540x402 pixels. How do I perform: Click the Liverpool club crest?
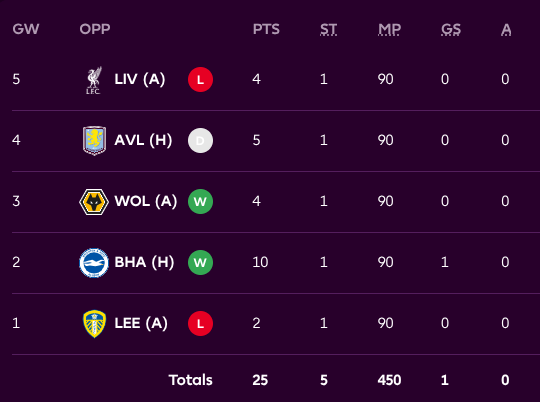coord(94,80)
